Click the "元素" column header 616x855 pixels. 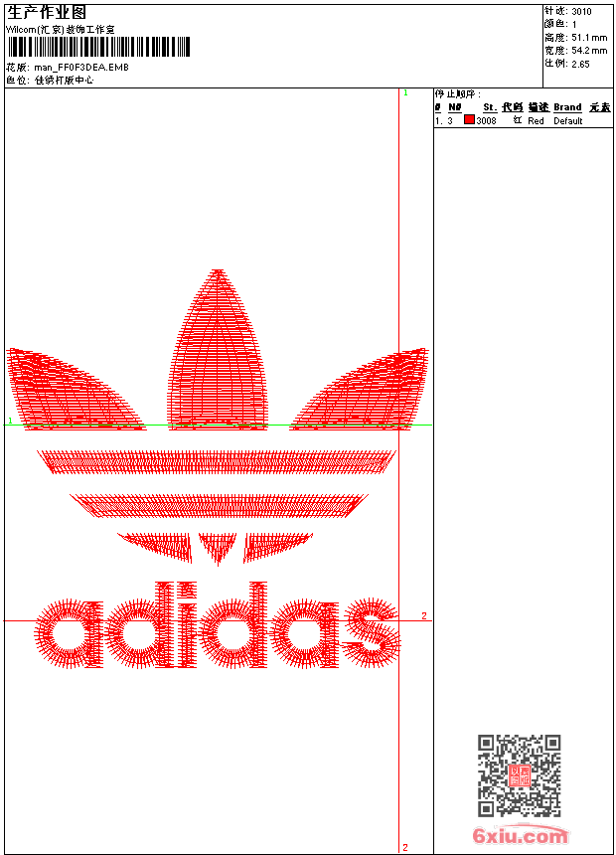click(x=600, y=107)
